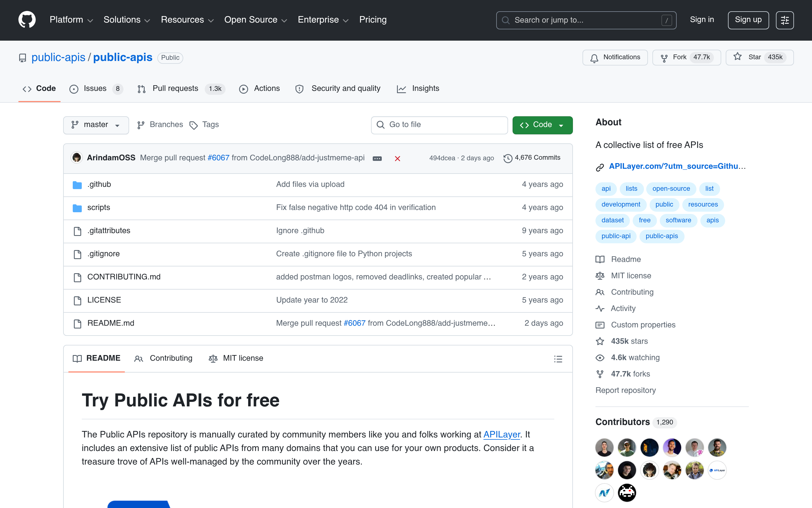The image size is (812, 508).
Task: Open the Branches link
Action: click(160, 125)
